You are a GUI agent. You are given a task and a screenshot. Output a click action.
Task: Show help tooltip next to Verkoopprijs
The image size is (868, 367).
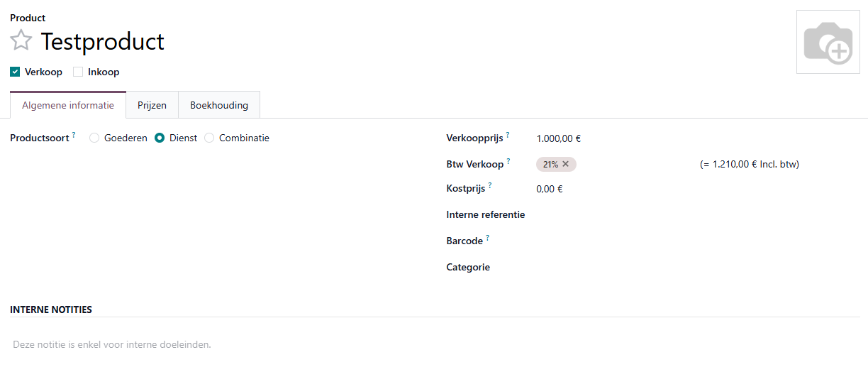508,134
